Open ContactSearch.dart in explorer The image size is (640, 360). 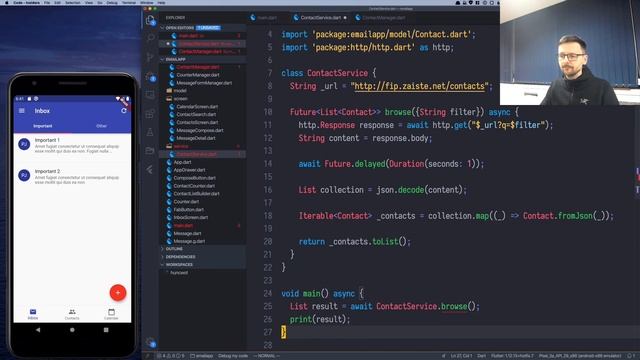(x=196, y=114)
